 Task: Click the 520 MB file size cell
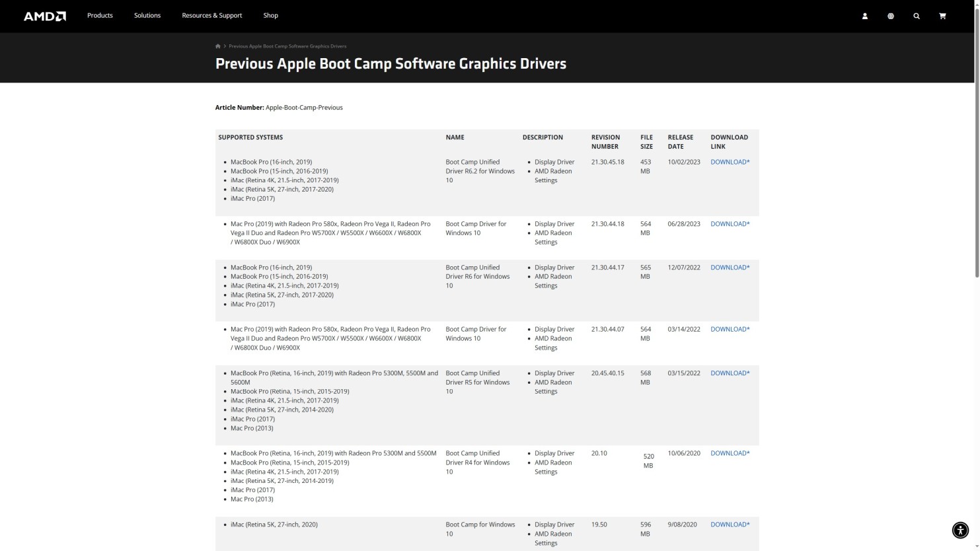[648, 461]
